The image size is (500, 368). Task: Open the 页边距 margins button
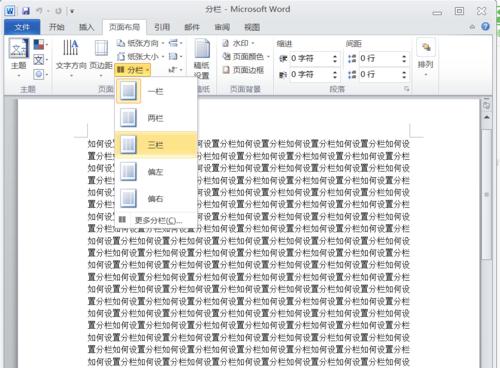click(x=101, y=57)
